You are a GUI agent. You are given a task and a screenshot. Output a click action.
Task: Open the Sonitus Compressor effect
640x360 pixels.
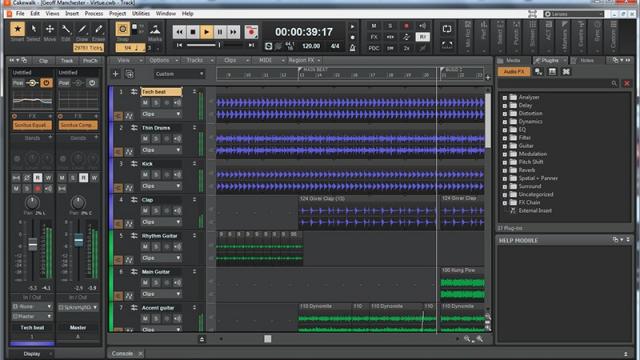coord(78,125)
